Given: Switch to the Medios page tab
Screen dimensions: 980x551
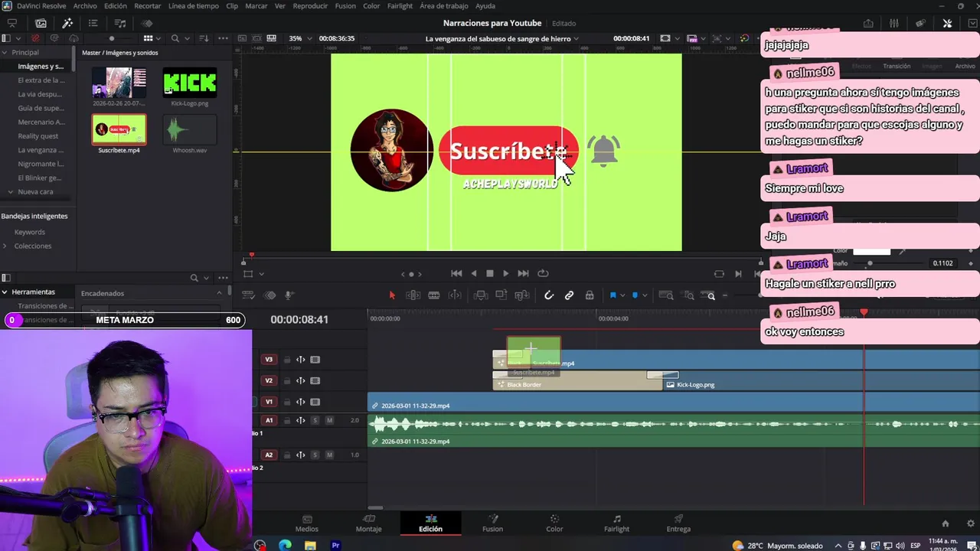Looking at the screenshot, I should click(x=307, y=523).
